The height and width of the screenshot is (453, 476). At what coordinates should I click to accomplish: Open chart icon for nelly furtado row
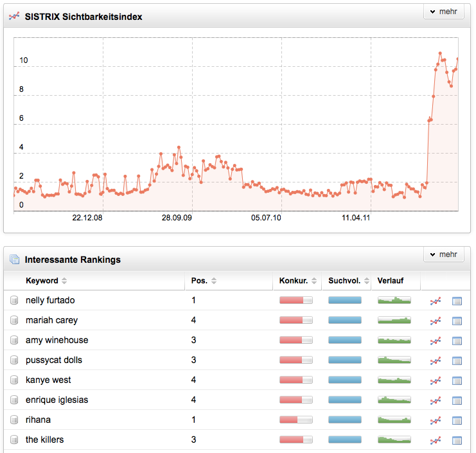point(436,301)
